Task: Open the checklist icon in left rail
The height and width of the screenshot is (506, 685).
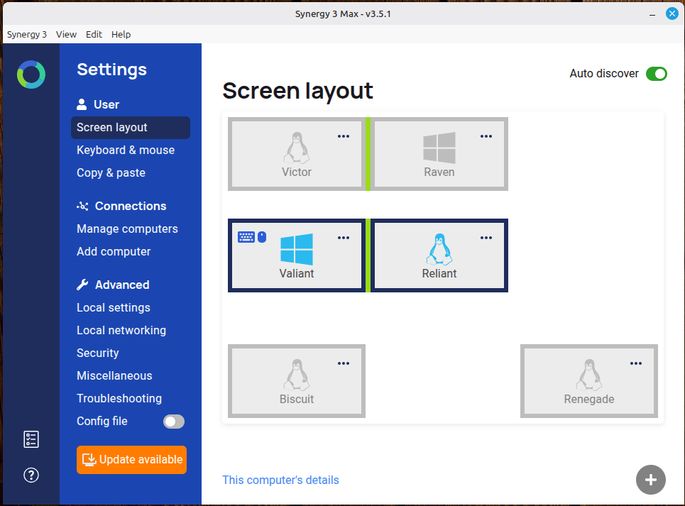Action: 31,439
